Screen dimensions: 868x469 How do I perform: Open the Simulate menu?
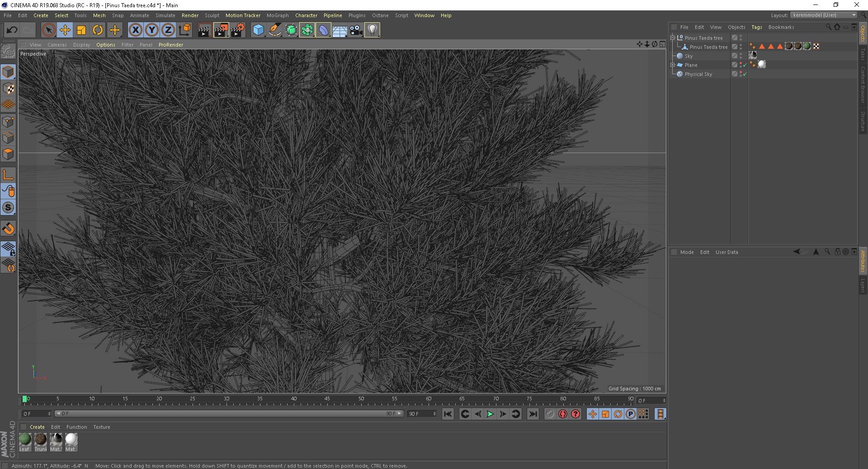pyautogui.click(x=165, y=15)
